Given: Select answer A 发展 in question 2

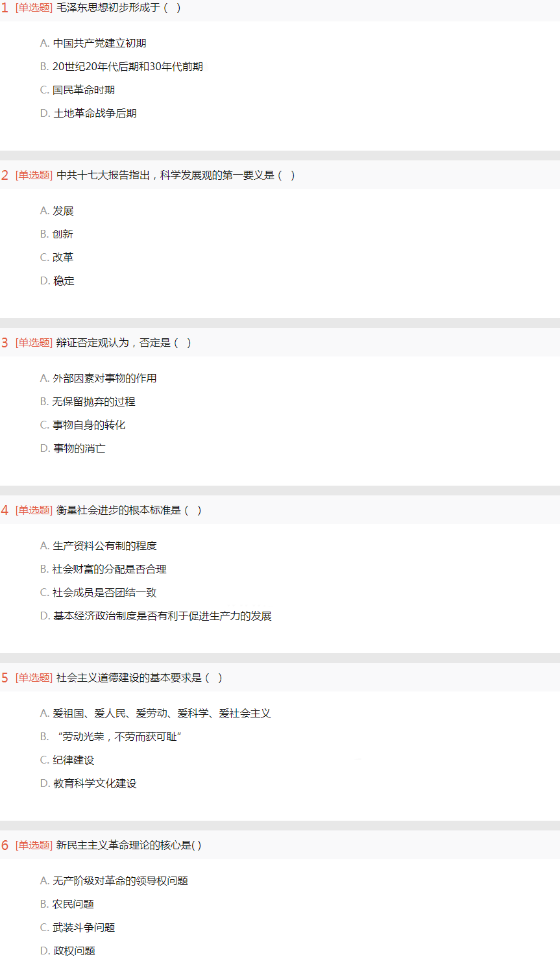Looking at the screenshot, I should tap(57, 211).
